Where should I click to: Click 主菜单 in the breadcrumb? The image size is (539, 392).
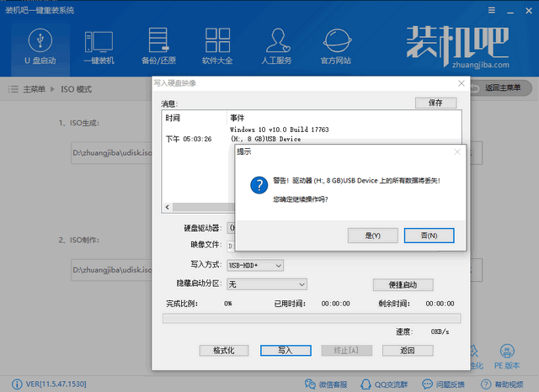33,89
